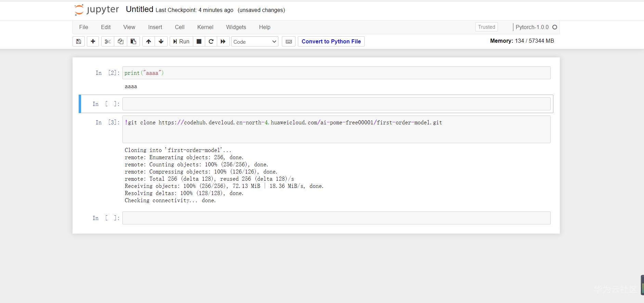The image size is (644, 303).
Task: Open the Edit menu
Action: coord(106,27)
